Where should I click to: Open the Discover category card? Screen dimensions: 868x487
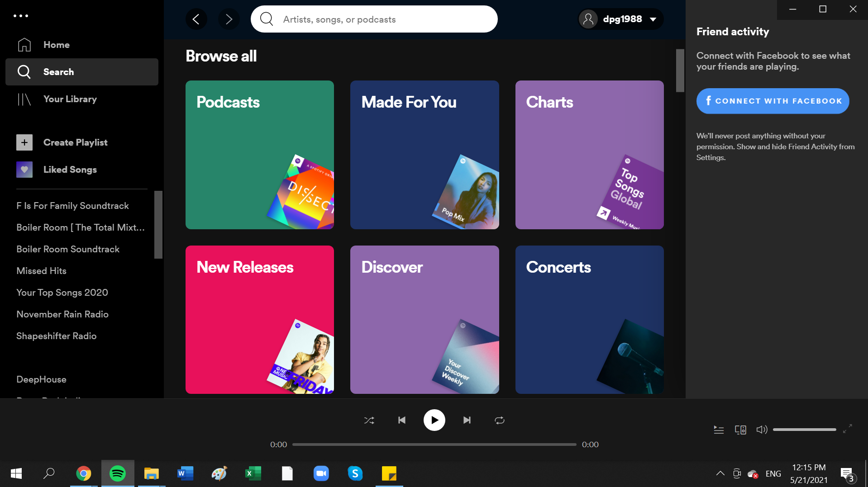click(x=424, y=320)
